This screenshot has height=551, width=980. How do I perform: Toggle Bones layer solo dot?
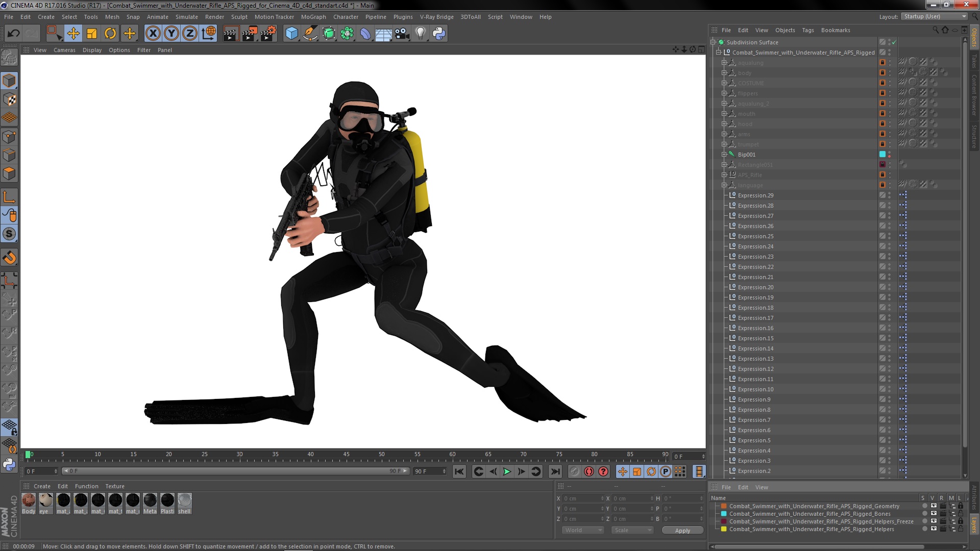coord(924,514)
